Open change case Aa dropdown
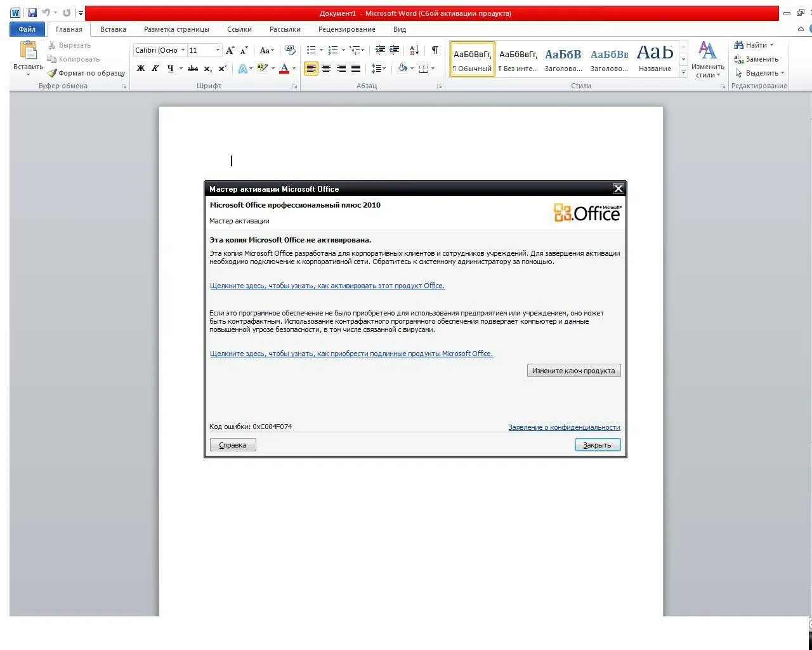 [267, 50]
